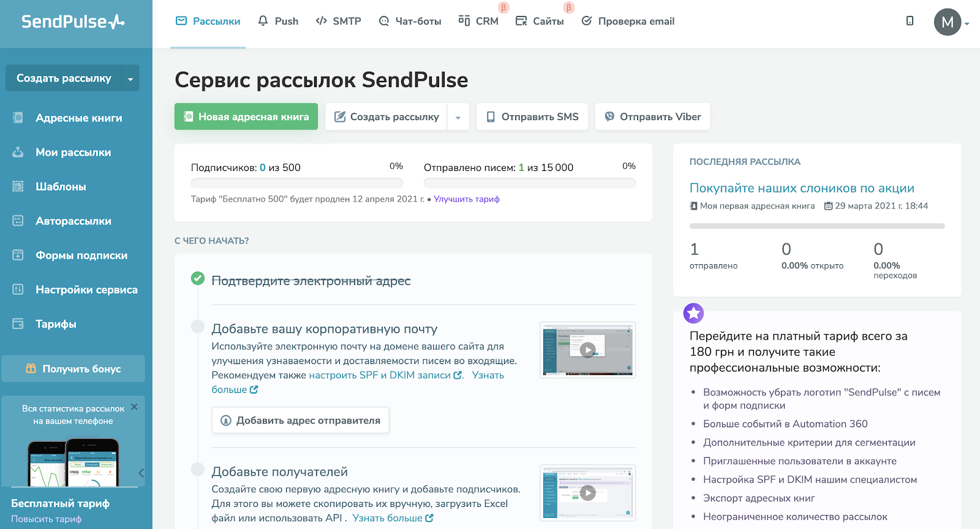Click the Бесплатный тариф label
The height and width of the screenshot is (529, 980).
coord(60,503)
